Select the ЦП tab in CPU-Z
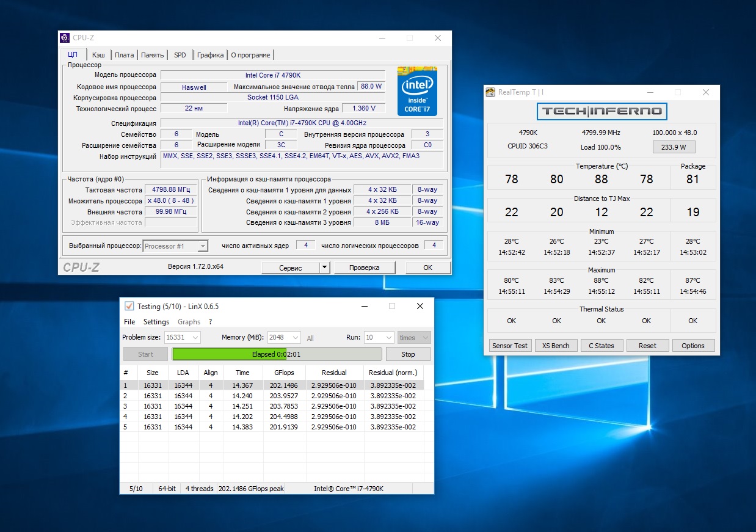Image resolution: width=756 pixels, height=532 pixels. pos(73,54)
